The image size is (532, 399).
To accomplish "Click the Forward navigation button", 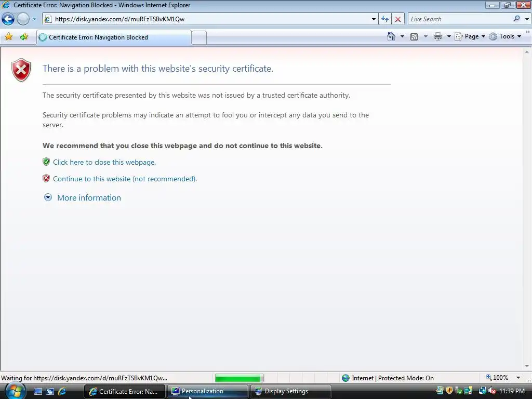I will click(23, 19).
